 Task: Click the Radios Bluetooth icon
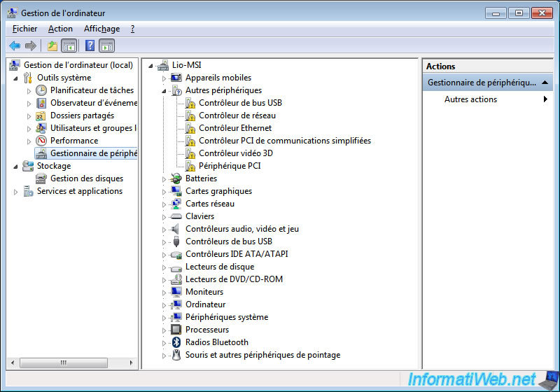coord(176,342)
